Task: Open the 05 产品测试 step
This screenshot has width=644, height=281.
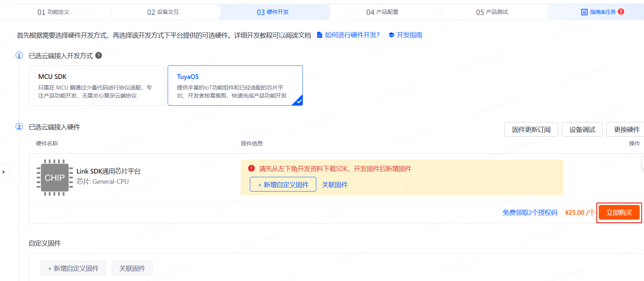Action: tap(492, 12)
